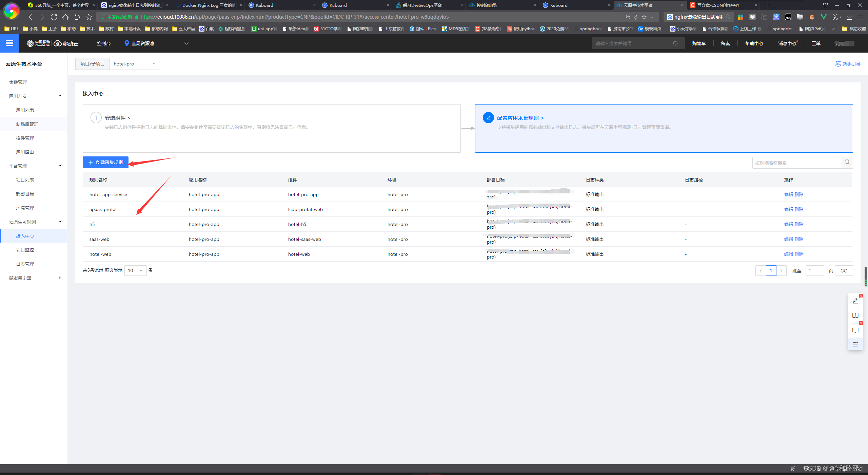Viewport: 868px width, 475px height.
Task: Click the top search bar magnifier icon
Action: 675,43
